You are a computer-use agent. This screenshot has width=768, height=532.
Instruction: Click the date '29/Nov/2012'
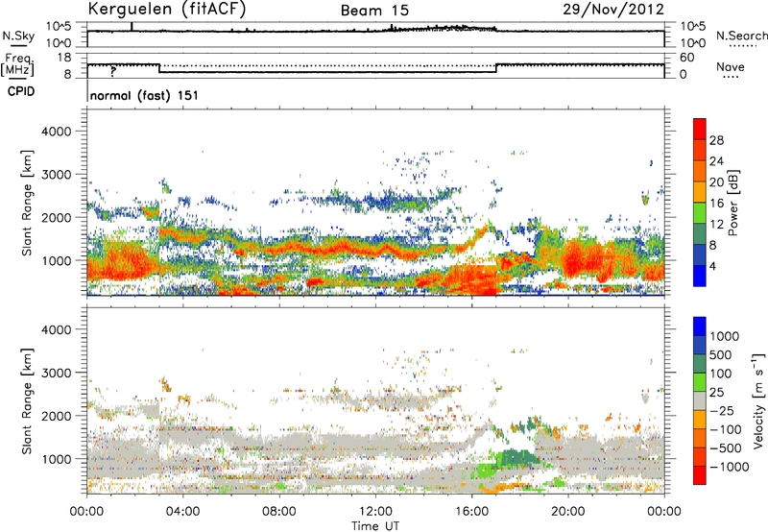click(x=613, y=10)
